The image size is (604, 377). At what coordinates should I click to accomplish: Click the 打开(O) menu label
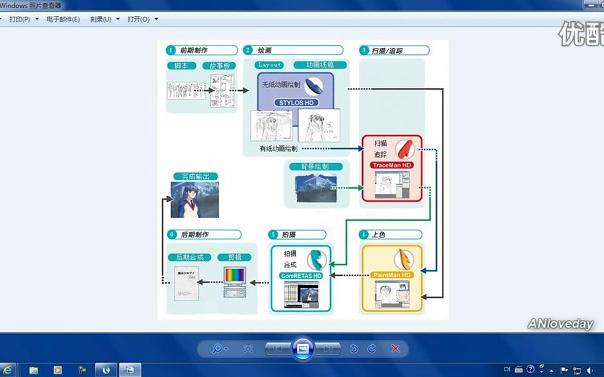(139, 19)
